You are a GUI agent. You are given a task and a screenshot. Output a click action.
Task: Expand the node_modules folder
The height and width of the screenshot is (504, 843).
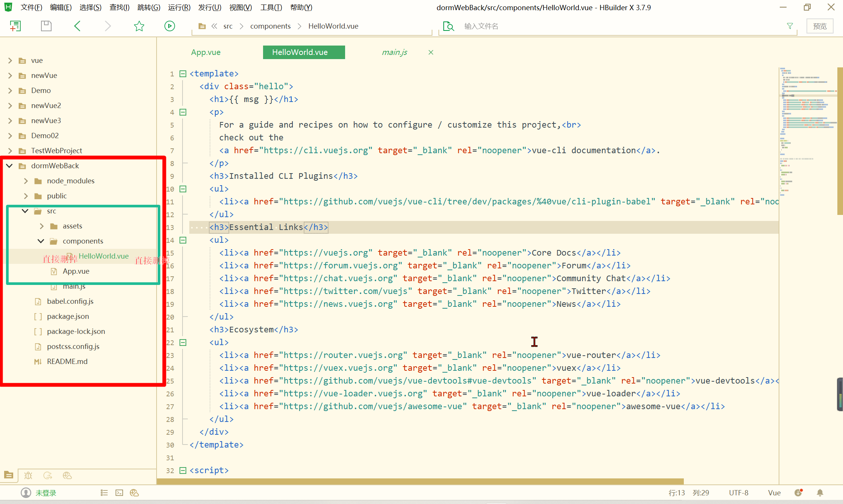pos(26,181)
